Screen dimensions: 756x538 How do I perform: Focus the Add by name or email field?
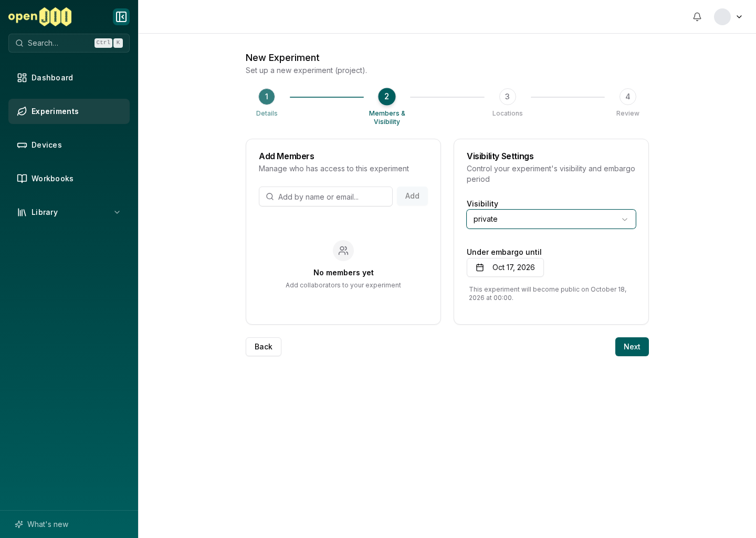click(325, 196)
